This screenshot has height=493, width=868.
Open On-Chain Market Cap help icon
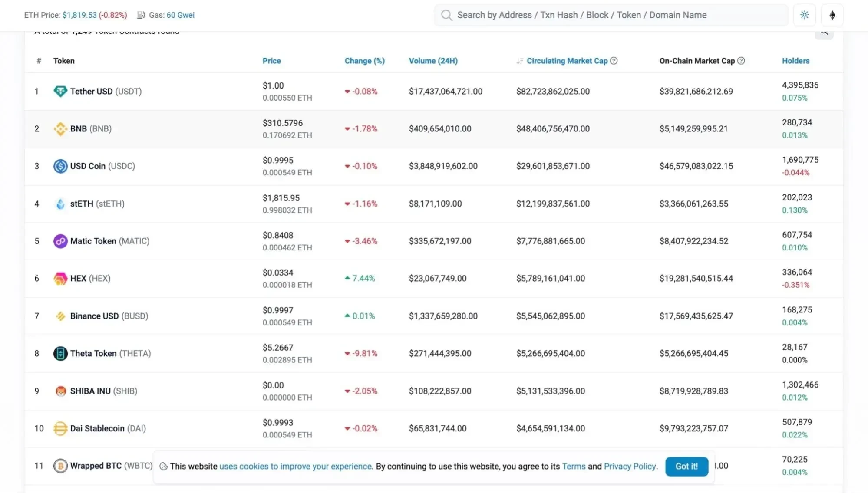click(x=741, y=61)
